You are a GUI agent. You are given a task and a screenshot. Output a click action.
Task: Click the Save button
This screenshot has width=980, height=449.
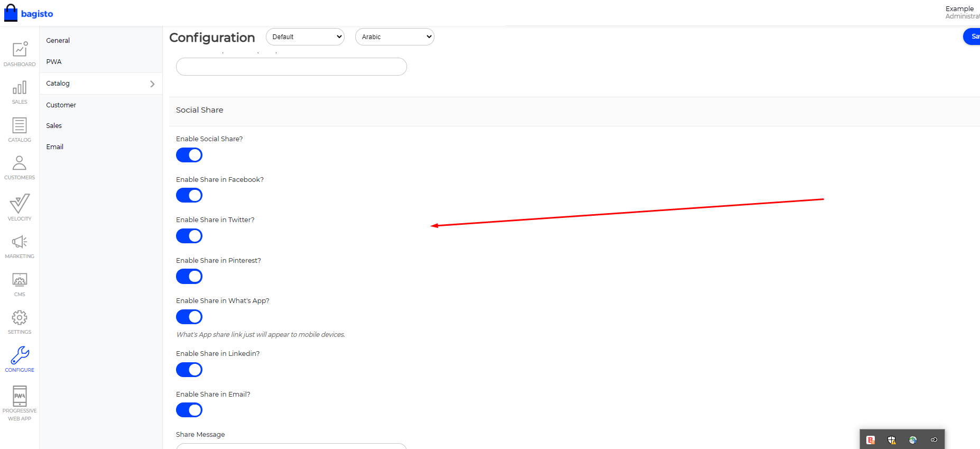[972, 36]
